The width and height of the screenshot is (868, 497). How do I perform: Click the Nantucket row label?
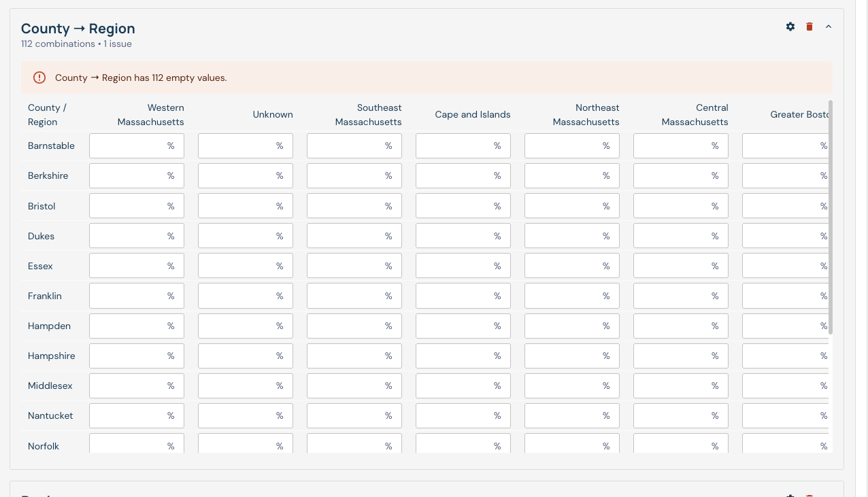click(x=50, y=415)
